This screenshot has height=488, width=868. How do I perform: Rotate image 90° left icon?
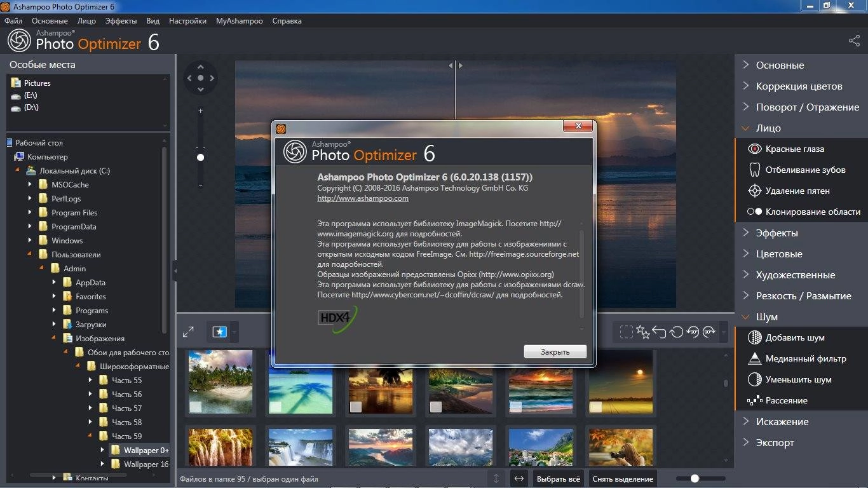693,332
